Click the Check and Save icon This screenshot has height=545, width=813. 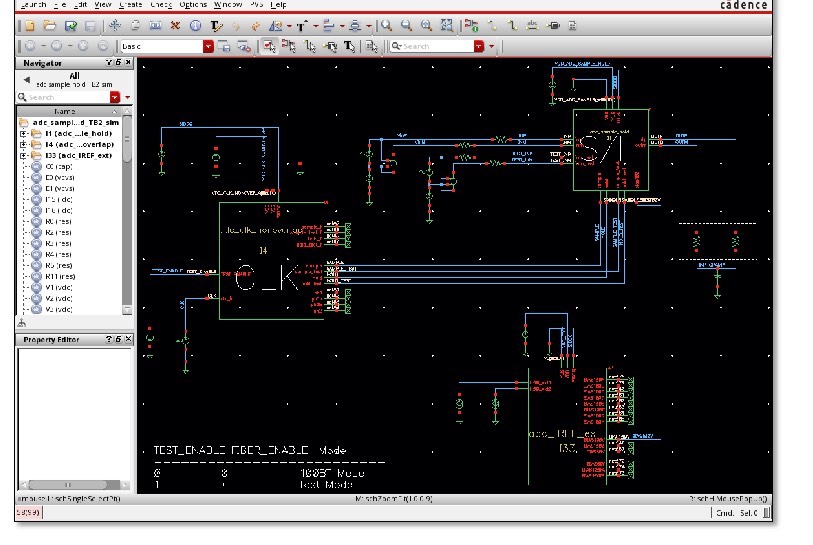[71, 25]
